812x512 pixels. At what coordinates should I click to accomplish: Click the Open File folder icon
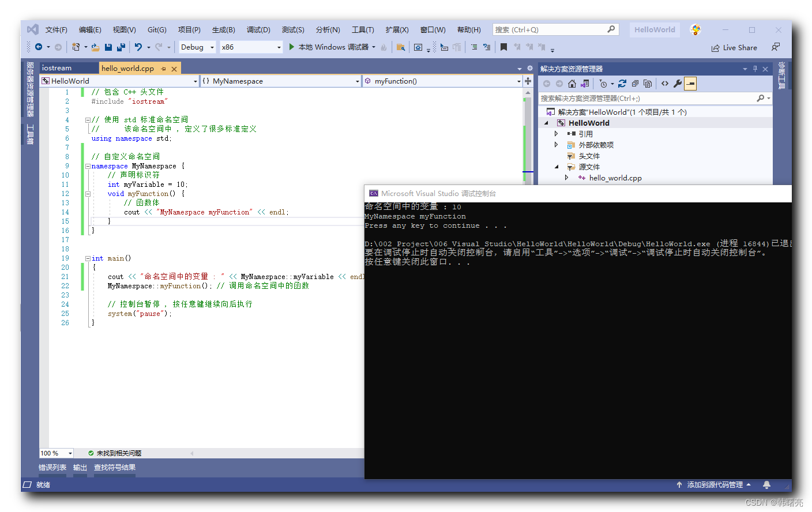95,47
